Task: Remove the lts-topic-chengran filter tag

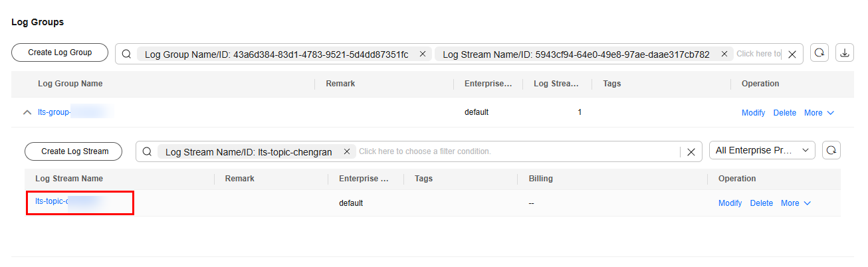Action: coord(346,151)
